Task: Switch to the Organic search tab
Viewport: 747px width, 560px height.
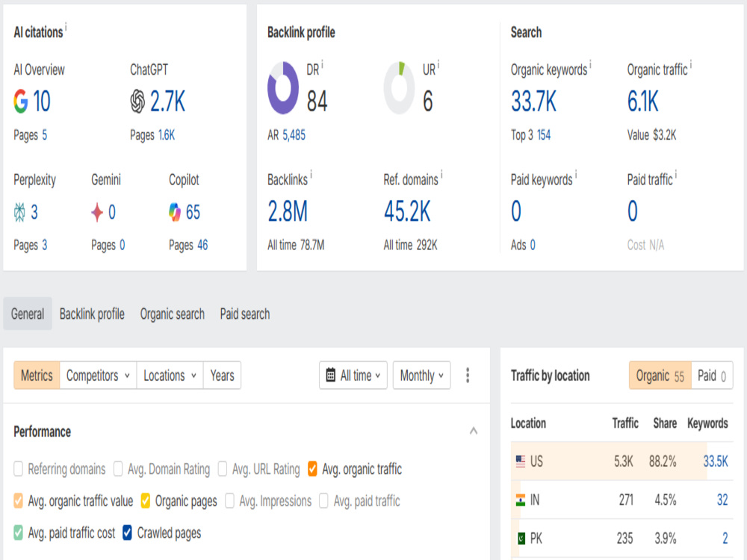Action: pyautogui.click(x=172, y=314)
